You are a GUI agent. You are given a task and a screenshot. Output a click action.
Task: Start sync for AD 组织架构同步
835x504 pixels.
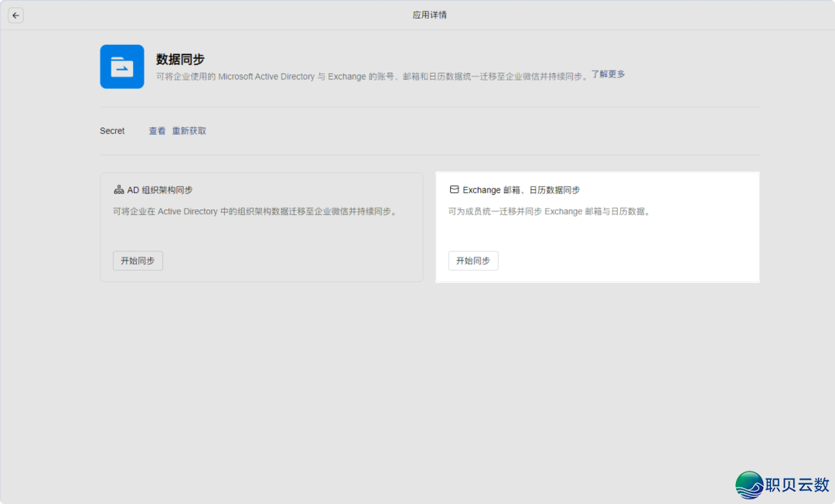coord(138,261)
